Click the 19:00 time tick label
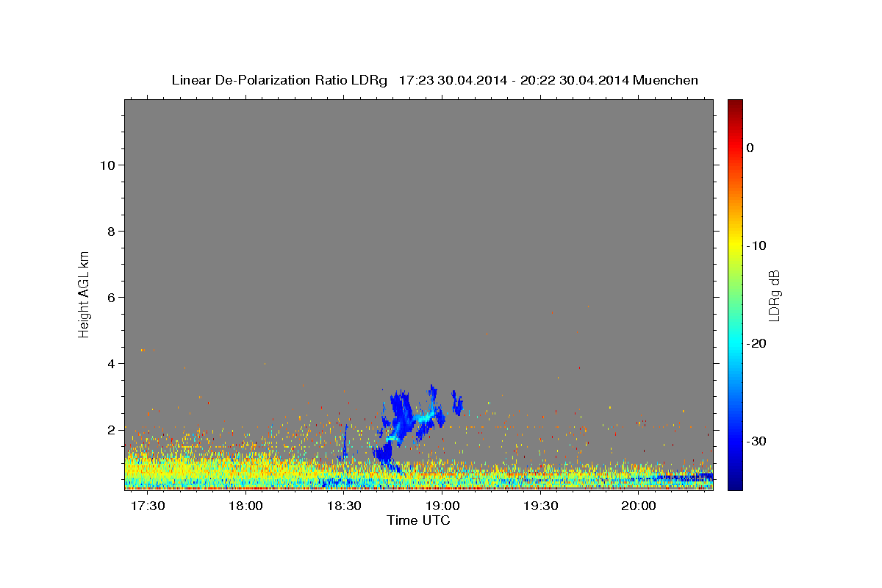The height and width of the screenshot is (588, 882). 442,506
